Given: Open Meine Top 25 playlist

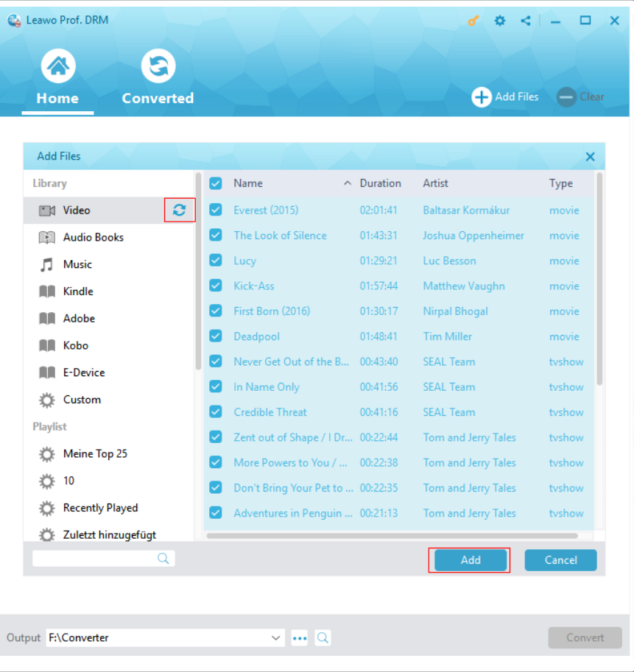Looking at the screenshot, I should pos(109,453).
